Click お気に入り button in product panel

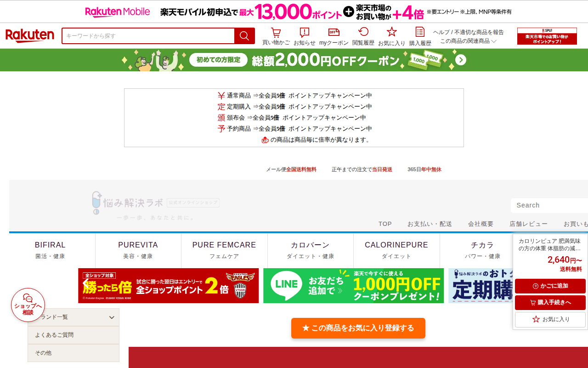point(550,319)
